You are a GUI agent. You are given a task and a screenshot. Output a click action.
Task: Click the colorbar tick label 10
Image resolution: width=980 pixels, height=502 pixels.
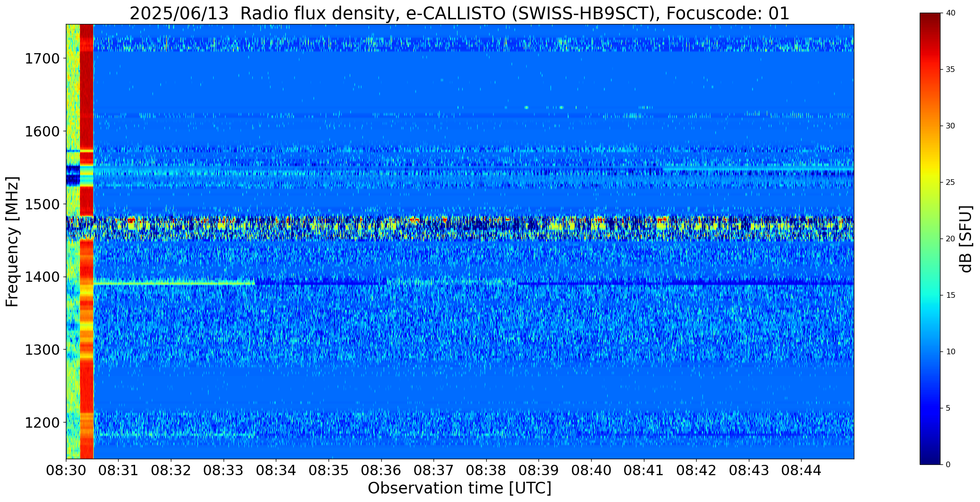click(950, 352)
